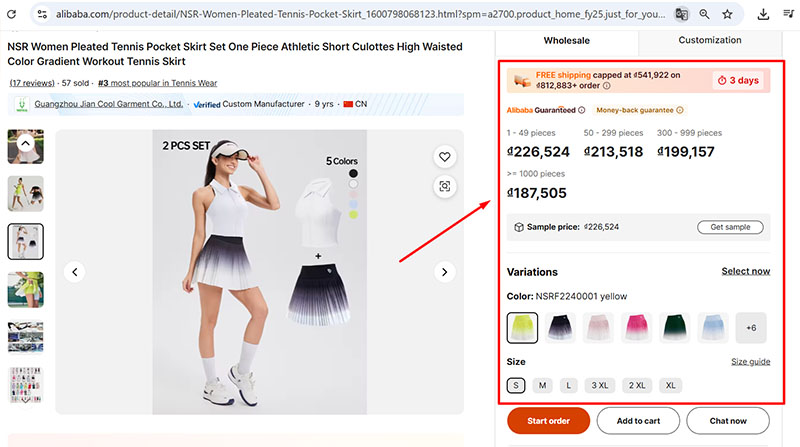
Task: Show next product image with right arrow
Action: (445, 271)
